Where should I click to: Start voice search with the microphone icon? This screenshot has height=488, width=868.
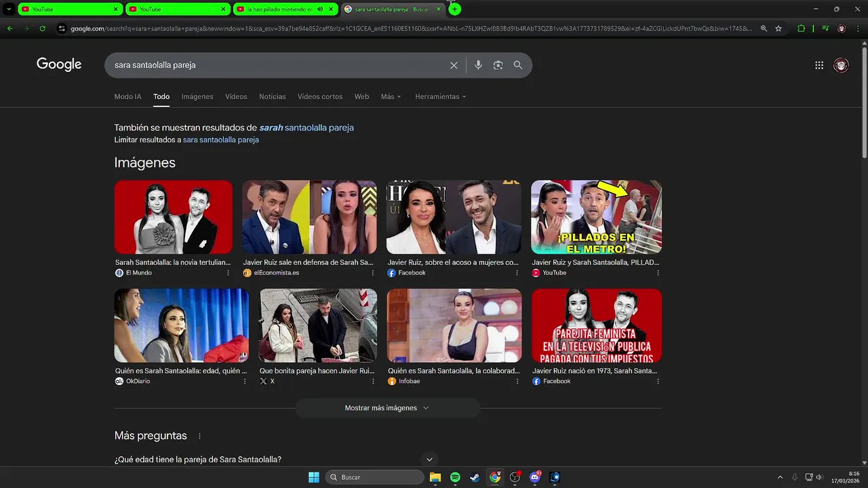pos(478,65)
